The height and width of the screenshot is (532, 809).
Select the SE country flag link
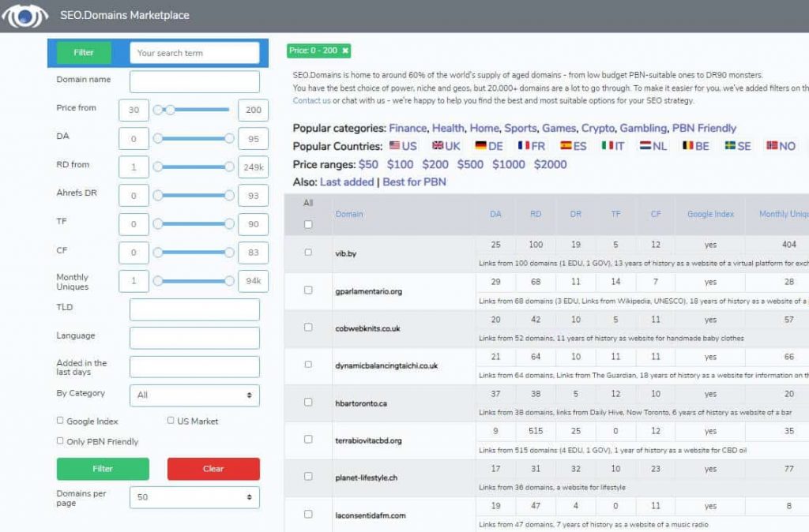tap(738, 146)
